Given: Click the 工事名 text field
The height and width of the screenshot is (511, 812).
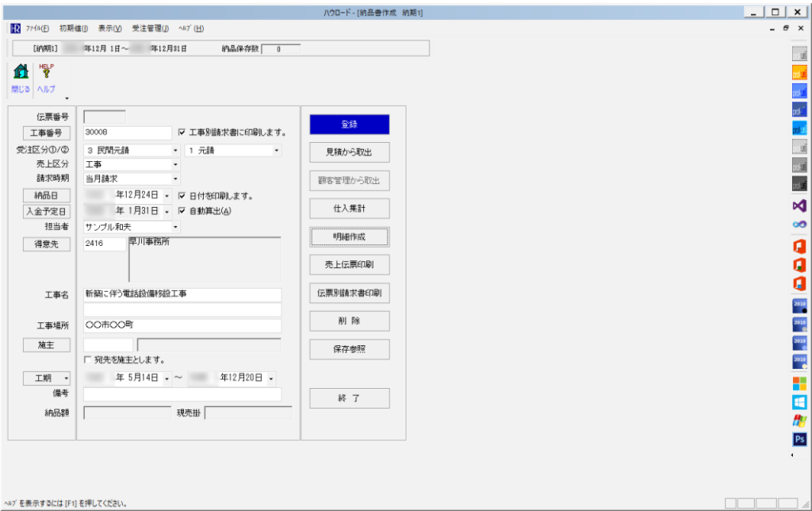Looking at the screenshot, I should (182, 294).
